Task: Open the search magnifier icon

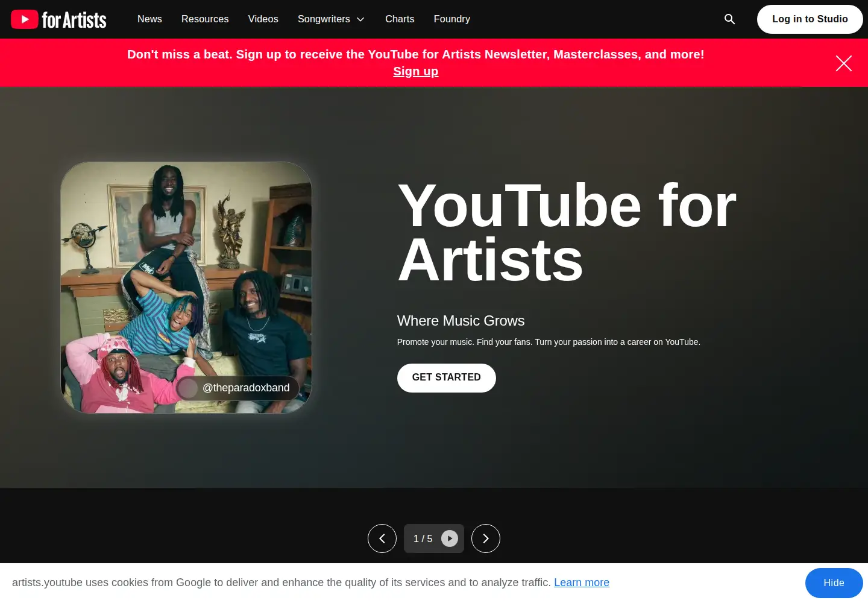Action: [729, 19]
